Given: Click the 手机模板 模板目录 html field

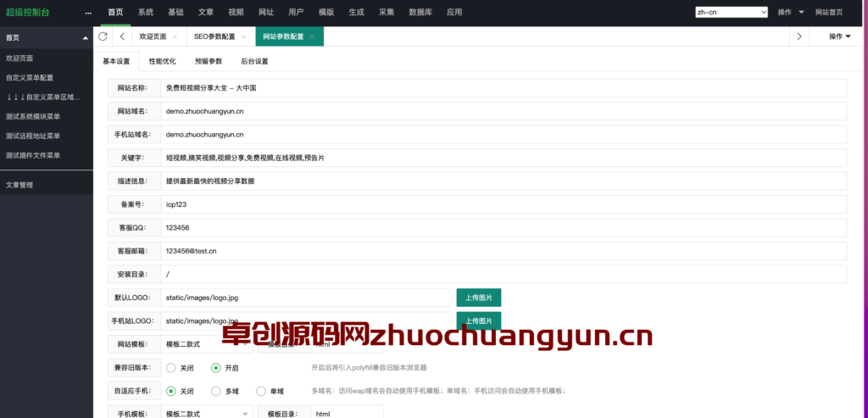Looking at the screenshot, I should coord(347,412).
